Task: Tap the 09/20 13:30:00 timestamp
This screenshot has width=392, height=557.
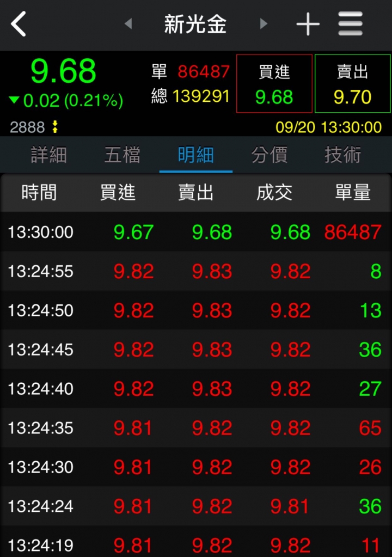Action: point(328,127)
